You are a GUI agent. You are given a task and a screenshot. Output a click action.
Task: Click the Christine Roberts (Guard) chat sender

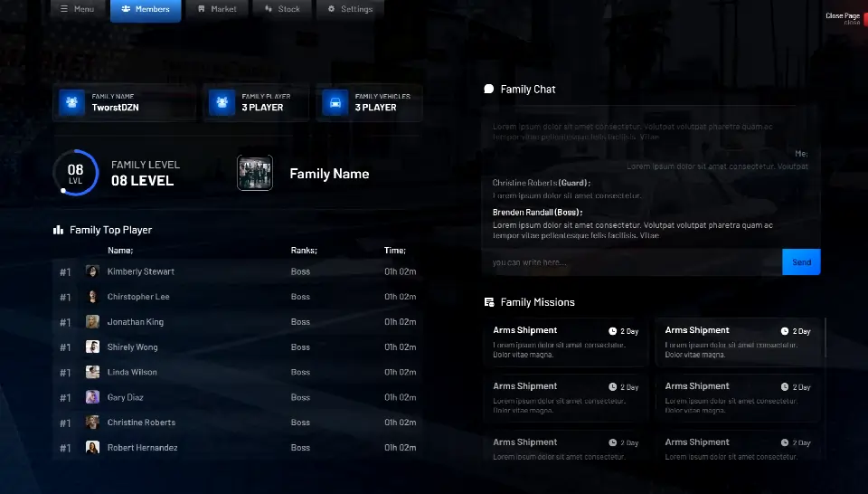tap(542, 183)
